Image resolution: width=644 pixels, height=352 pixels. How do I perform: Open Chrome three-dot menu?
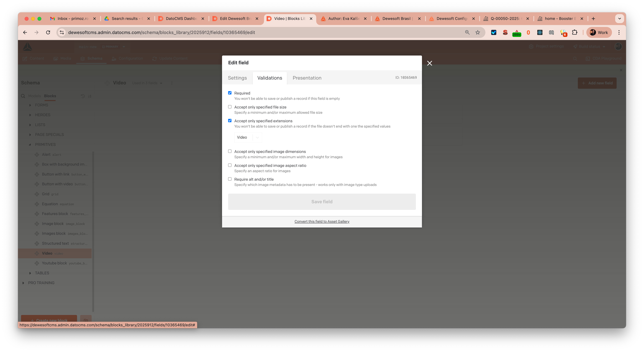[619, 32]
